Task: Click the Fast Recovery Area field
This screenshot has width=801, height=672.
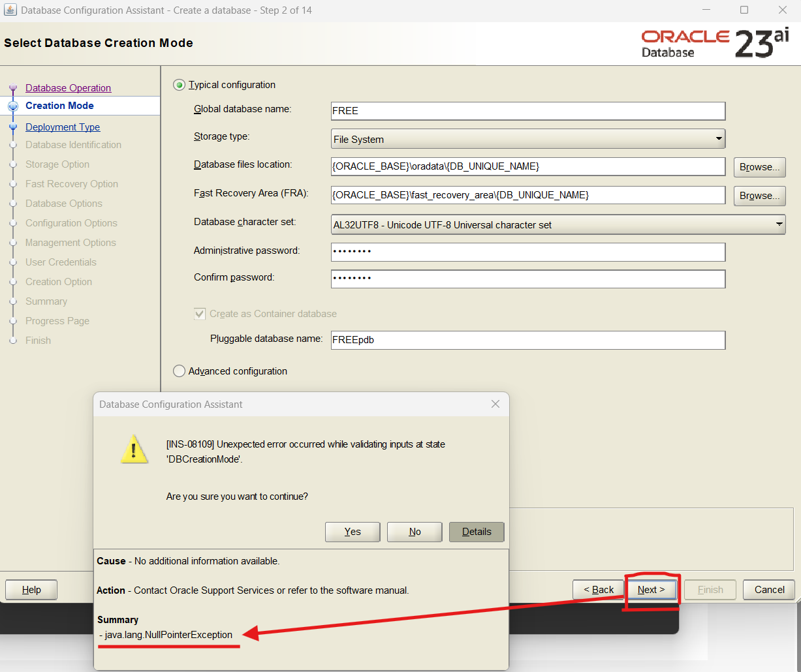Action: [528, 195]
